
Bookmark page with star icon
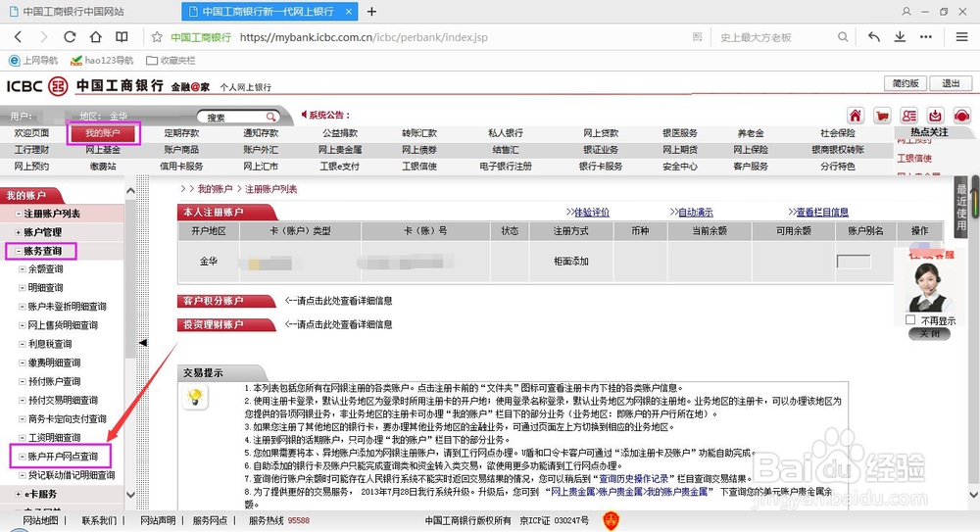[157, 37]
